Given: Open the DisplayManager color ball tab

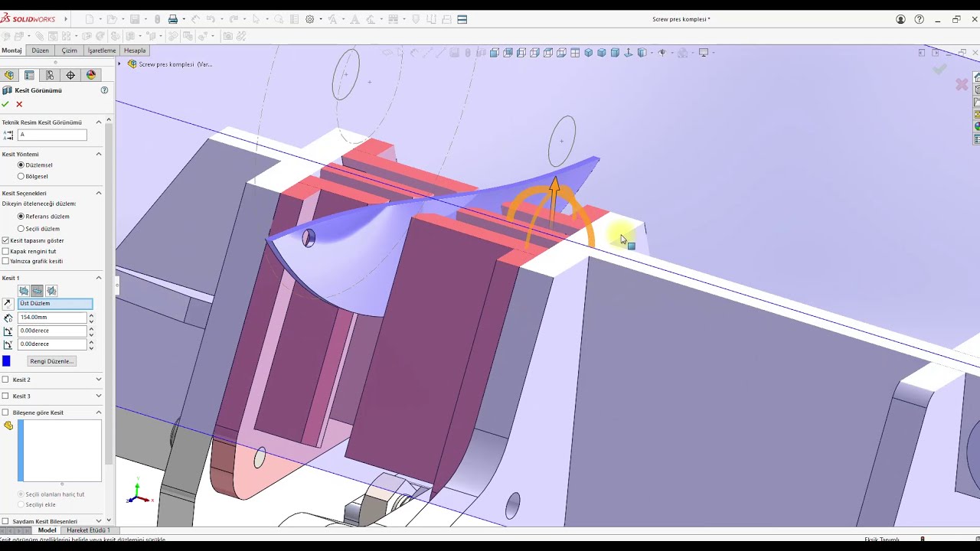Looking at the screenshot, I should (91, 75).
